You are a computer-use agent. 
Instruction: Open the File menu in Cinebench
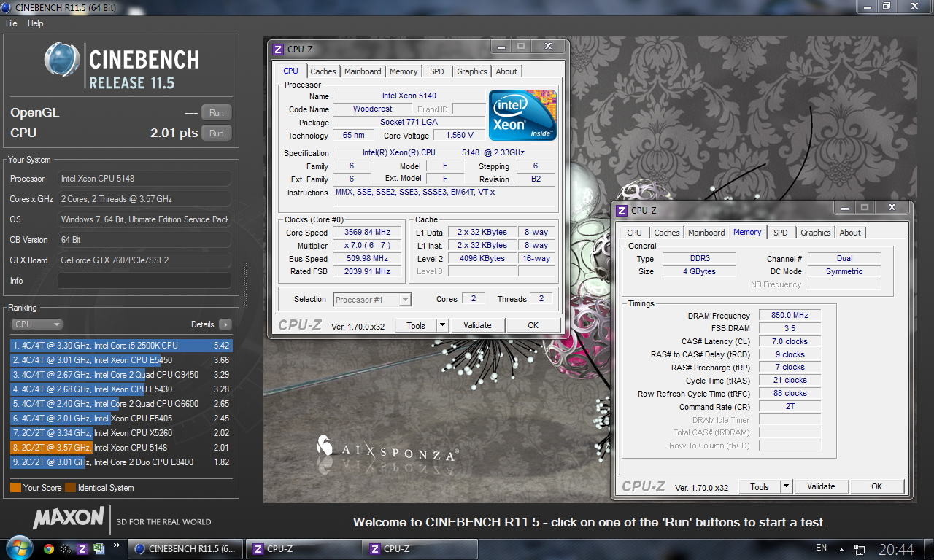12,23
